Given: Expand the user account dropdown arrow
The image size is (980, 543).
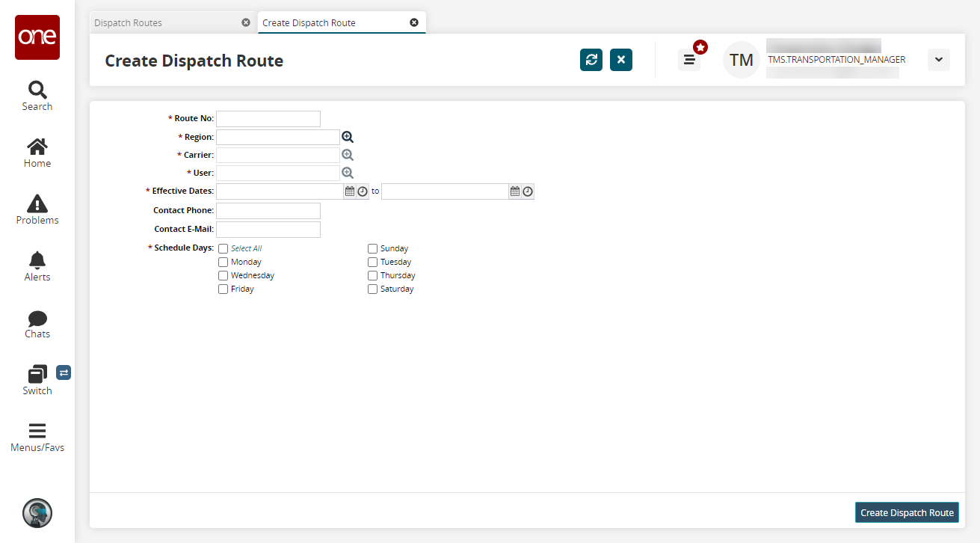Looking at the screenshot, I should tap(939, 60).
